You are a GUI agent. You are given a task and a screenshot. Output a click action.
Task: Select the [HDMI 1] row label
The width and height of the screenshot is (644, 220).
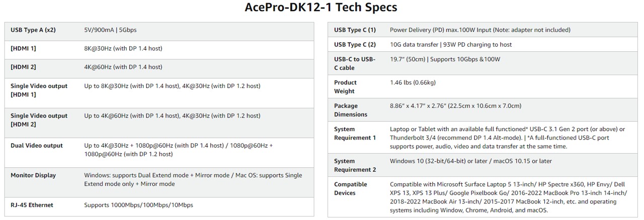tap(23, 49)
